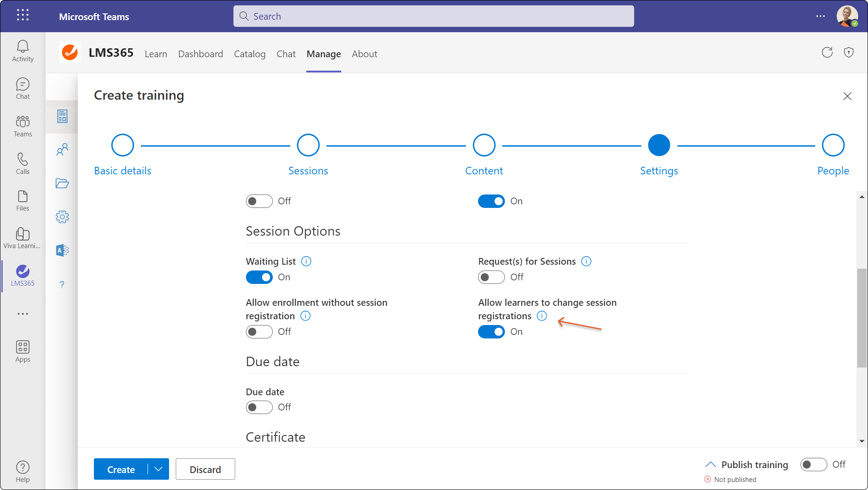
Task: Open Teams settings and more menu
Action: pyautogui.click(x=821, y=16)
